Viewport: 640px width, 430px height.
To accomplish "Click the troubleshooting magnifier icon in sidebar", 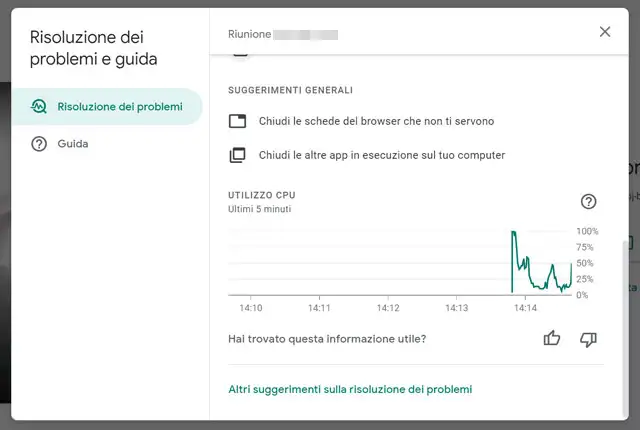I will point(40,107).
